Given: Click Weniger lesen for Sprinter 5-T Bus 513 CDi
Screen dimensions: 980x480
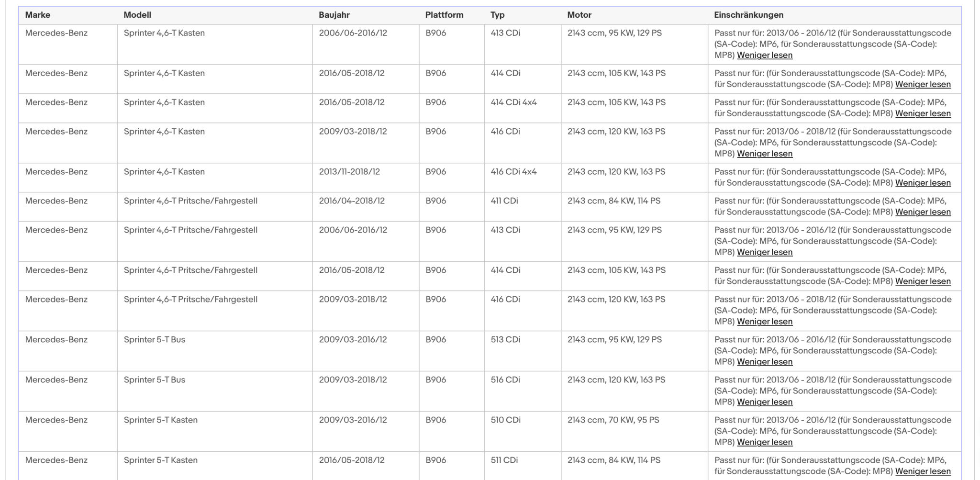Looking at the screenshot, I should tap(765, 362).
